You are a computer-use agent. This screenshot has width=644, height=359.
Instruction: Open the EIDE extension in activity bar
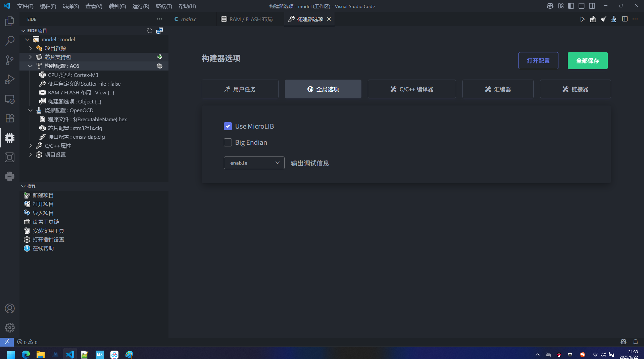pos(9,138)
